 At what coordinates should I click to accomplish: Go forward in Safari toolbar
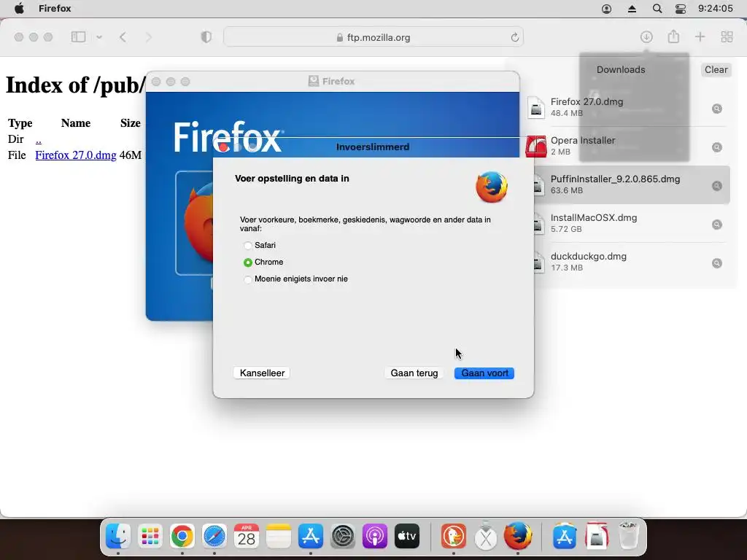[148, 37]
